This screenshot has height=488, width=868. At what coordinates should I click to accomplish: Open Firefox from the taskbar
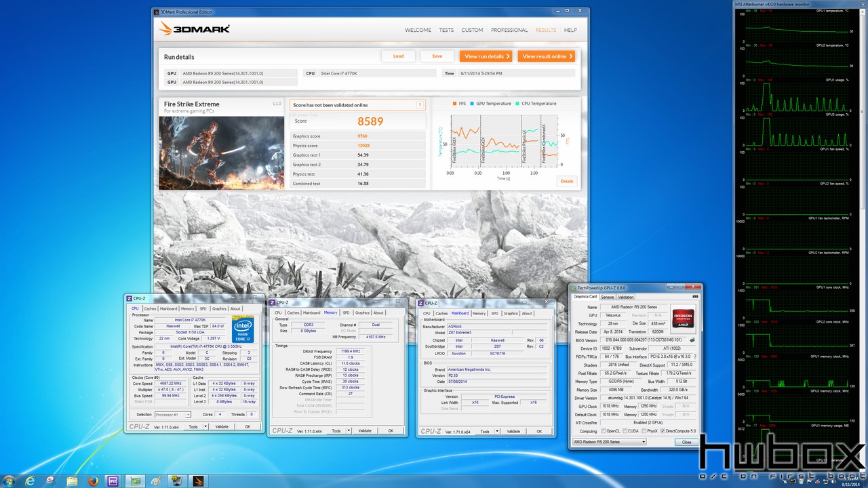93,481
